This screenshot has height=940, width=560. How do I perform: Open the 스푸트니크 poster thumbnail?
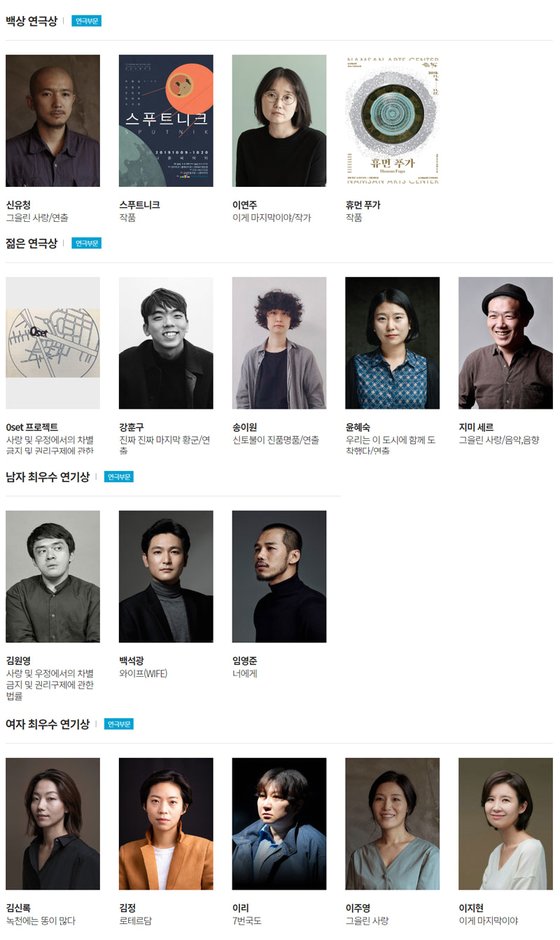pos(166,120)
